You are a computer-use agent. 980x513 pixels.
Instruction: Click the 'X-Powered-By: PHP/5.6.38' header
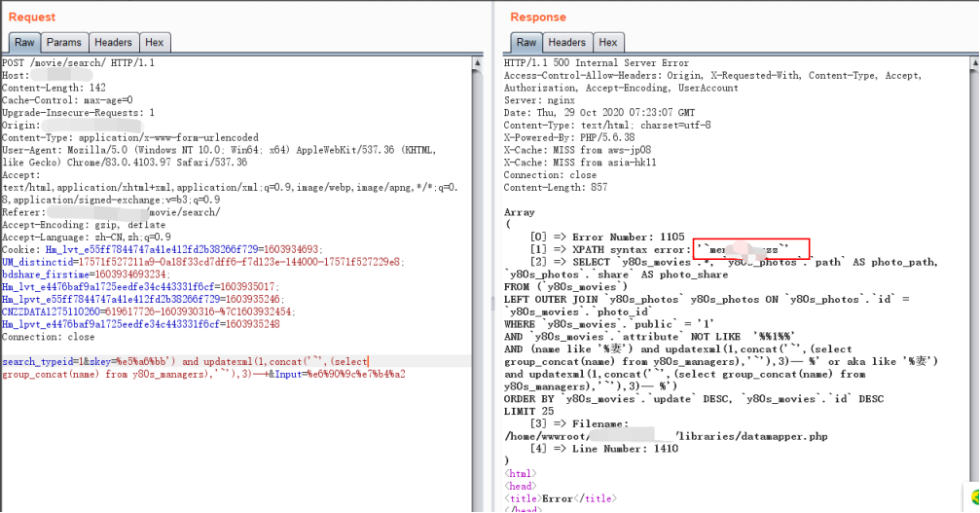569,138
